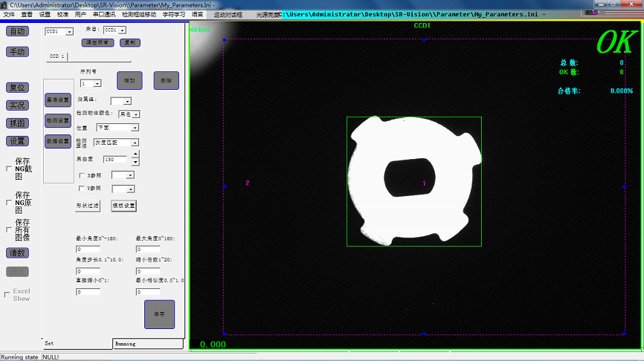Toggle the 保存所有图像 checkbox
This screenshot has width=644, height=361.
[8, 230]
